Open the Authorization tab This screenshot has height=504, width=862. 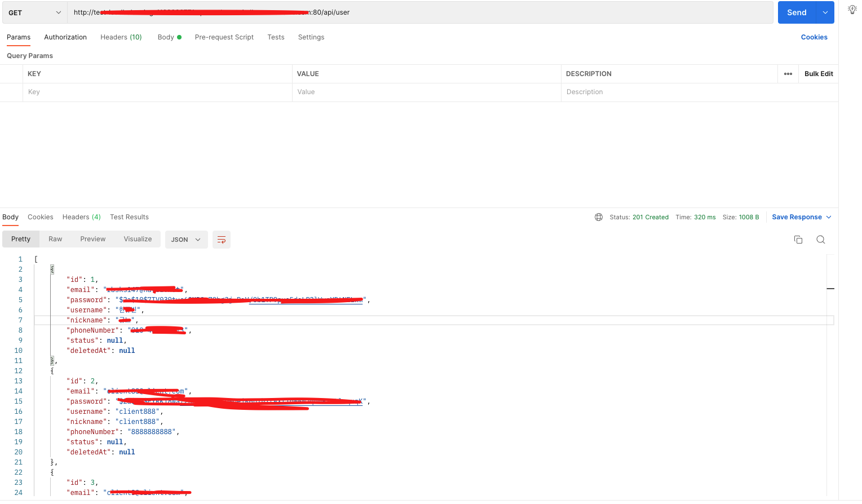click(65, 37)
